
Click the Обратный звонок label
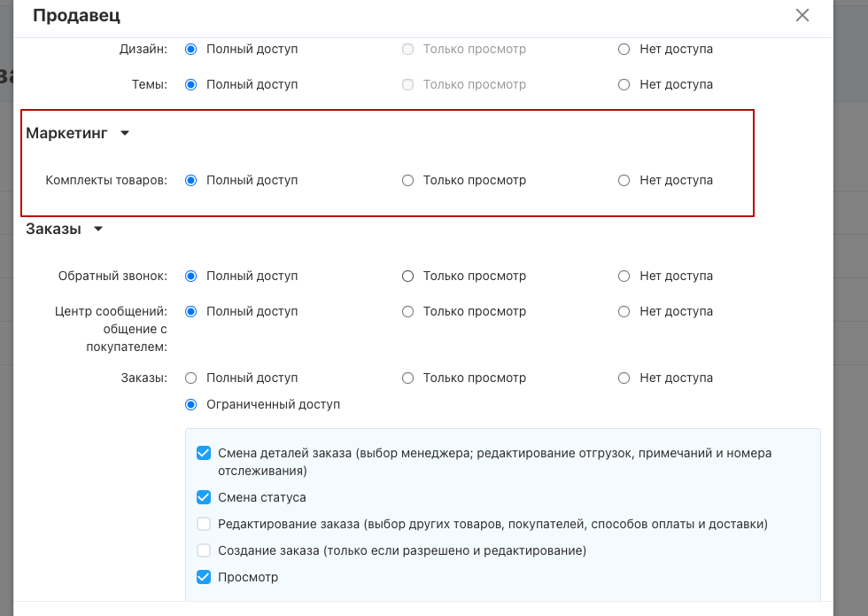pyautogui.click(x=113, y=276)
